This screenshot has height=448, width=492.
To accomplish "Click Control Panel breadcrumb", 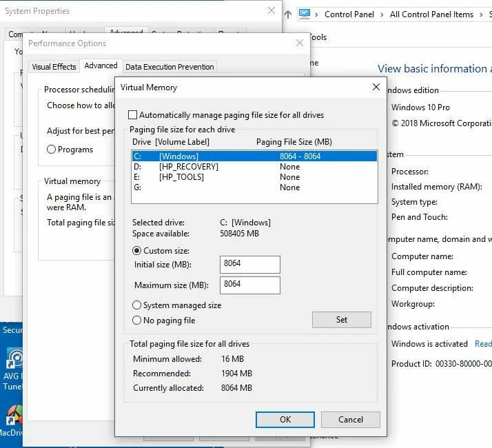I will click(349, 14).
